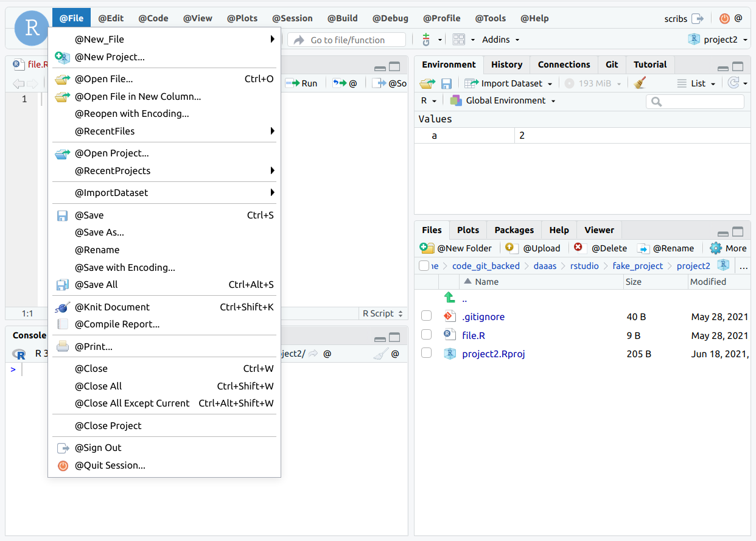Click the New Project icon in File menu
Image resolution: width=756 pixels, height=541 pixels.
[63, 57]
